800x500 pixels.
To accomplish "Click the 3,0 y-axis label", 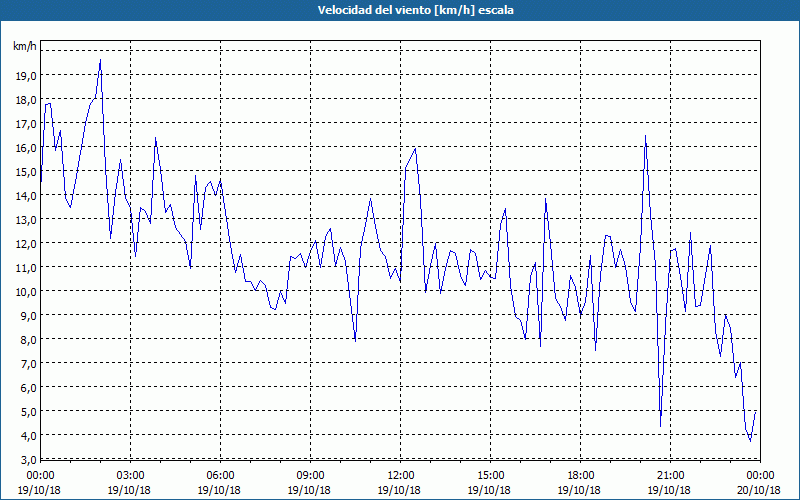I will (x=29, y=459).
